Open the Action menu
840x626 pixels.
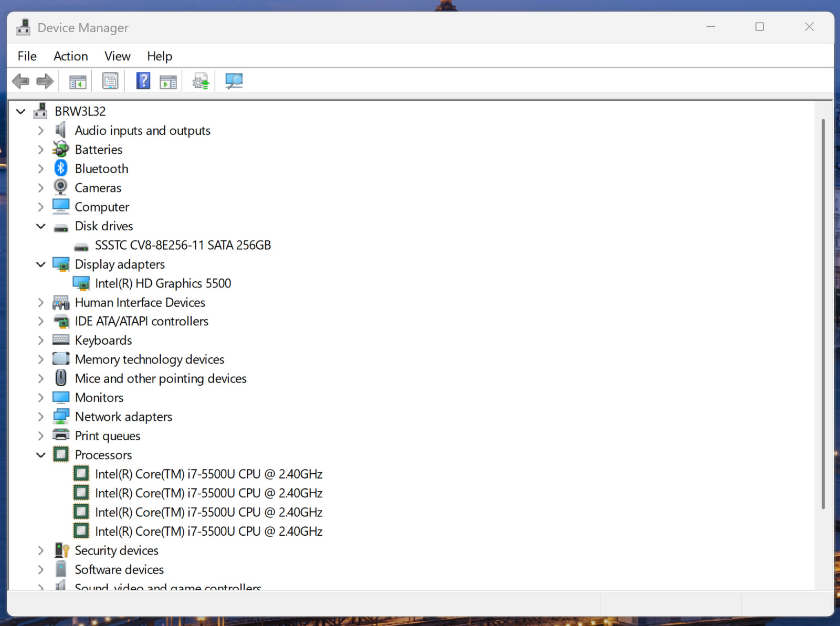click(71, 56)
